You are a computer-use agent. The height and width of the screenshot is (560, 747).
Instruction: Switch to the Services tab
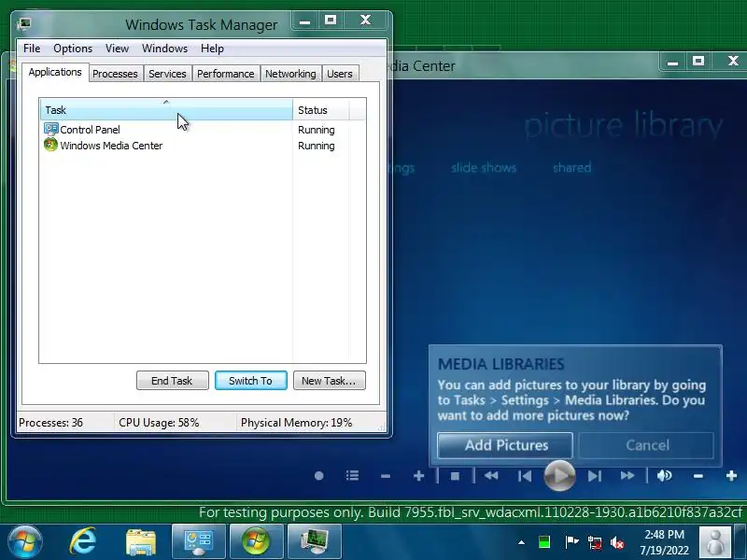(x=167, y=74)
